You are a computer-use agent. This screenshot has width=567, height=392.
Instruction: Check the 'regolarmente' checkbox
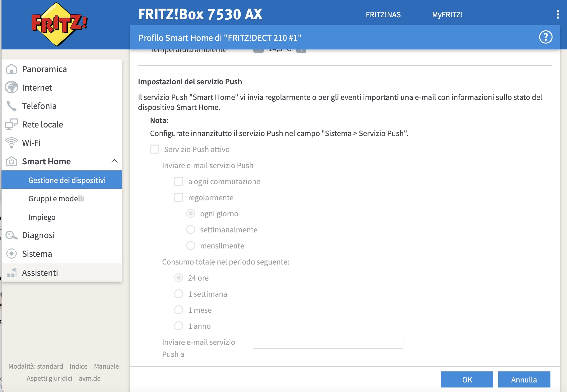179,197
